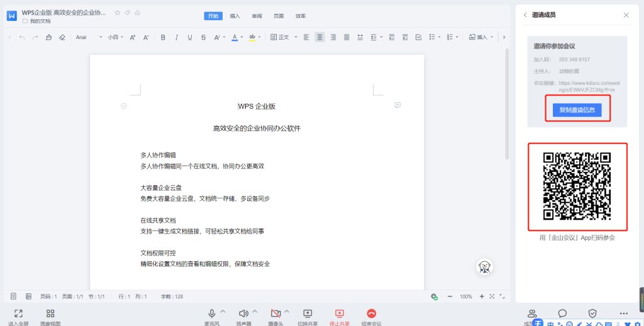Open the highlight color dropdown arrow
This screenshot has height=326, width=644.
coord(259,37)
